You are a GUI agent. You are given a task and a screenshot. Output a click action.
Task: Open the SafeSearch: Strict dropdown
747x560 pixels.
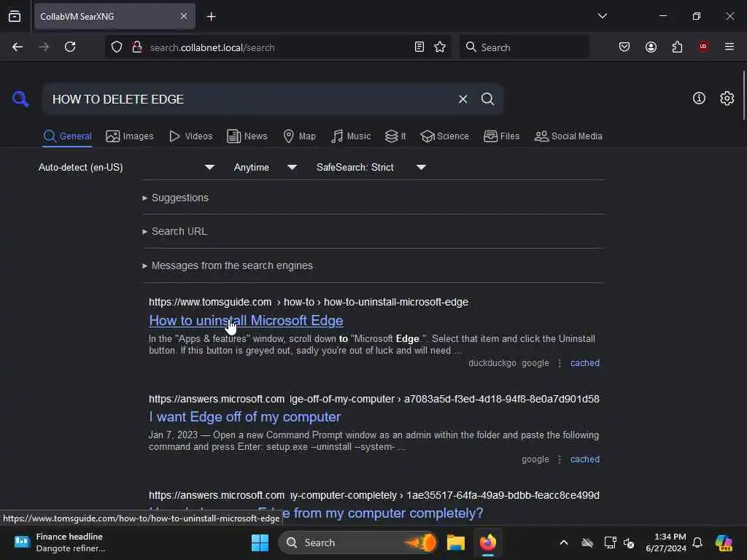371,167
